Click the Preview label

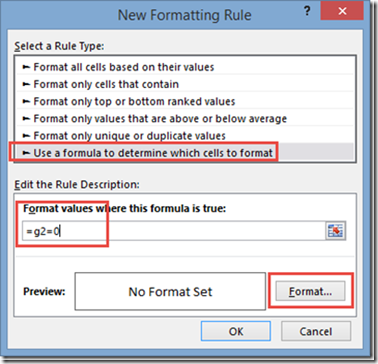(x=44, y=292)
